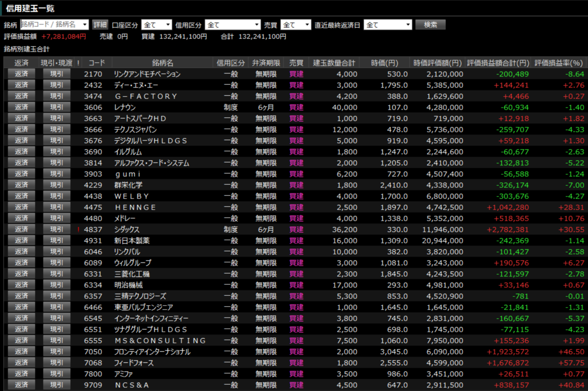
Task: Open the 直近最終返済日 dropdown
Action: 388,25
